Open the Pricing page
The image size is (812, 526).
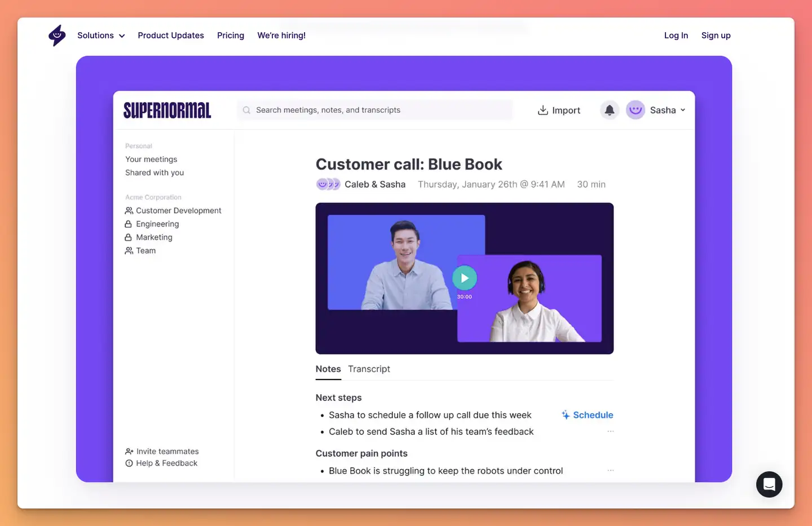coord(231,36)
